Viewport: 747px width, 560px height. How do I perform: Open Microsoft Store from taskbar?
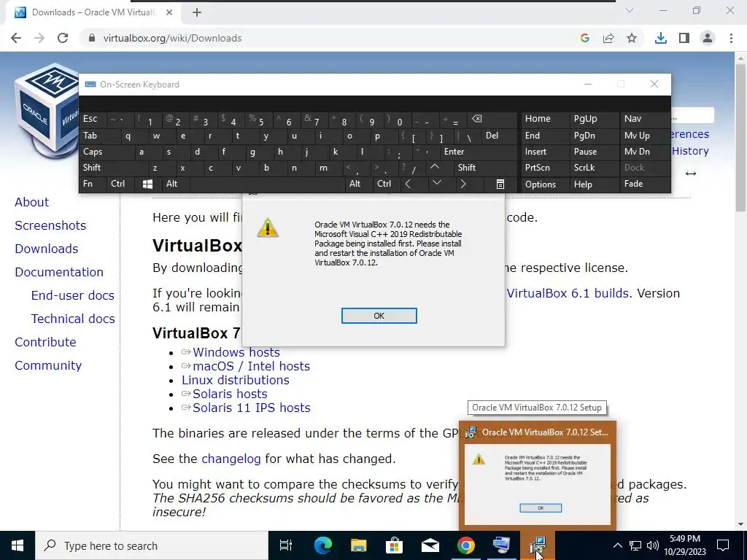pos(394,545)
